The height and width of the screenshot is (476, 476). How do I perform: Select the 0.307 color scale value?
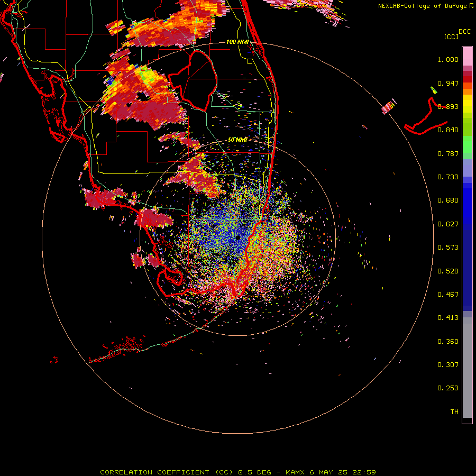point(448,365)
